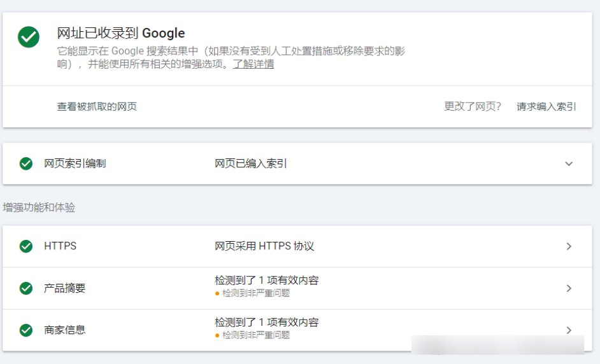Image resolution: width=600 pixels, height=364 pixels.
Task: Select the 商家信息 row label
Action: point(64,330)
